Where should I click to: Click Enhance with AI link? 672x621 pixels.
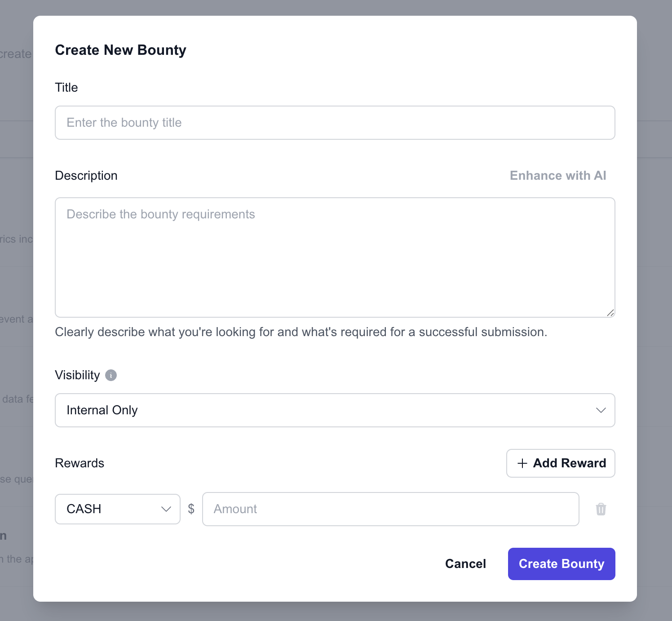[x=558, y=176]
